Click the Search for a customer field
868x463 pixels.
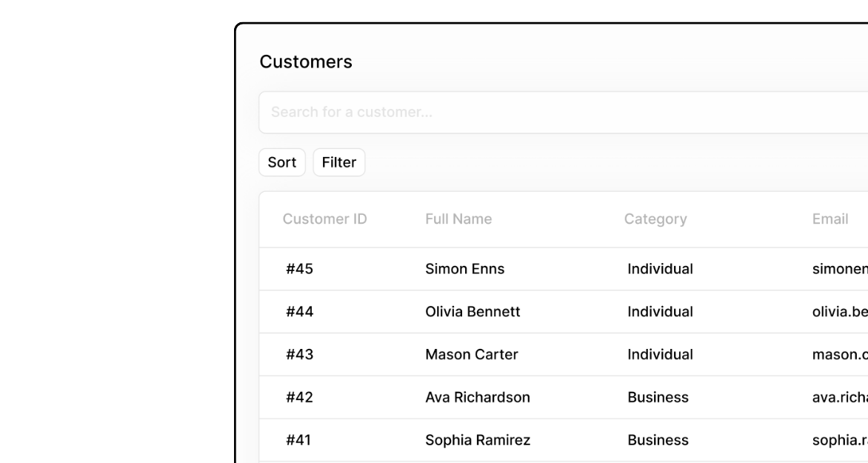point(564,113)
